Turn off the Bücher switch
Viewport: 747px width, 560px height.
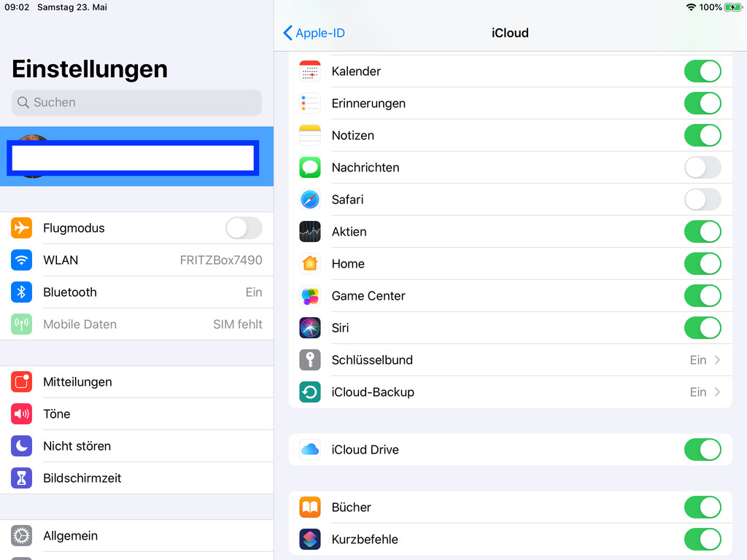pyautogui.click(x=703, y=507)
